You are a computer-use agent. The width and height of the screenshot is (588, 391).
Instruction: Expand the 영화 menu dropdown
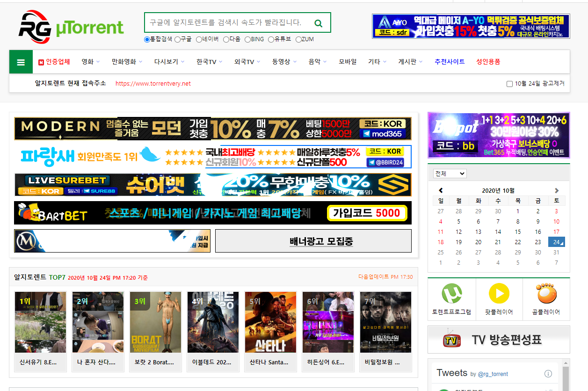(x=89, y=62)
